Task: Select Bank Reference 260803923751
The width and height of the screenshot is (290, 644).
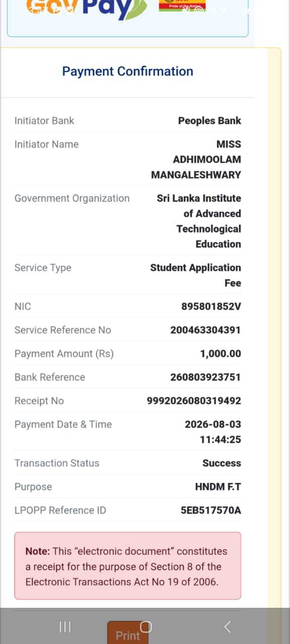Action: point(205,377)
